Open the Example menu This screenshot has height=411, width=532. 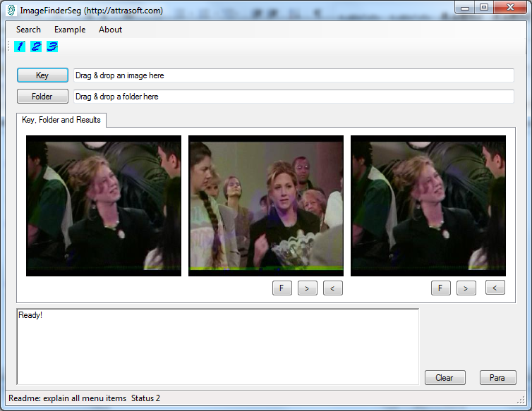tap(70, 30)
